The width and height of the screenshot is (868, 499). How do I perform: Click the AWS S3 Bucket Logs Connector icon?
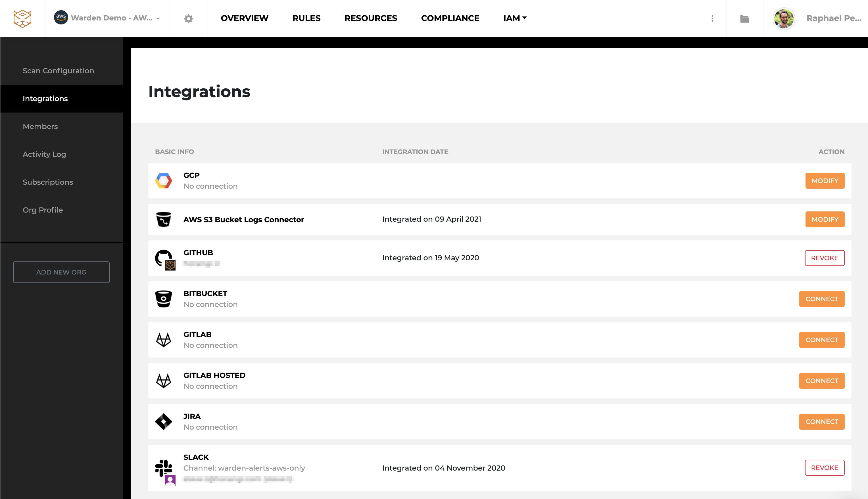tap(164, 219)
